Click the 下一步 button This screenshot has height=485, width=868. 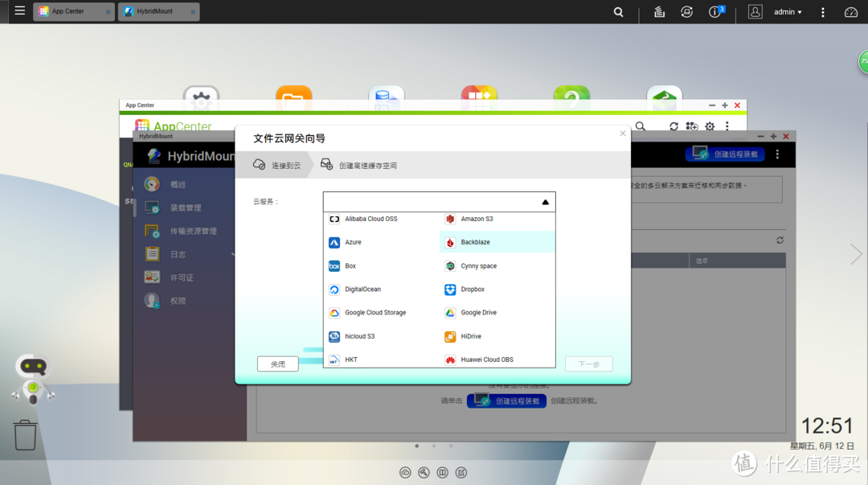pyautogui.click(x=588, y=364)
